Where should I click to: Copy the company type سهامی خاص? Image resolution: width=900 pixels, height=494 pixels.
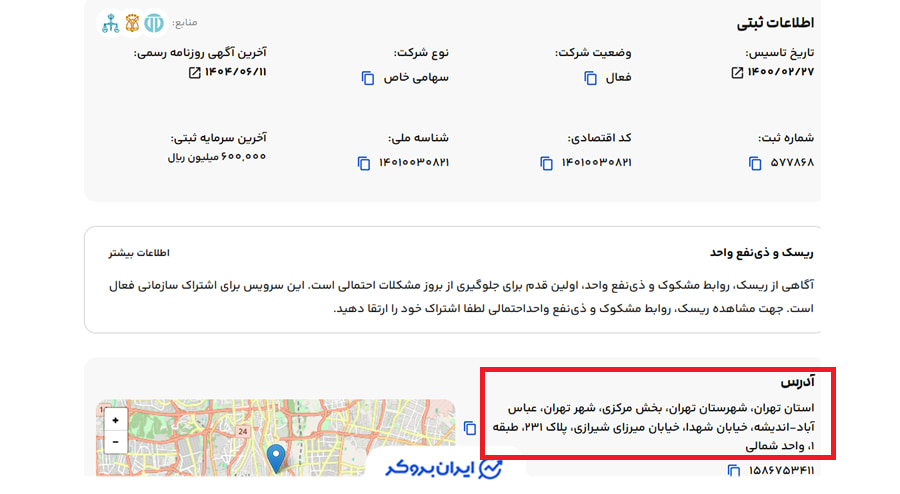[x=368, y=78]
